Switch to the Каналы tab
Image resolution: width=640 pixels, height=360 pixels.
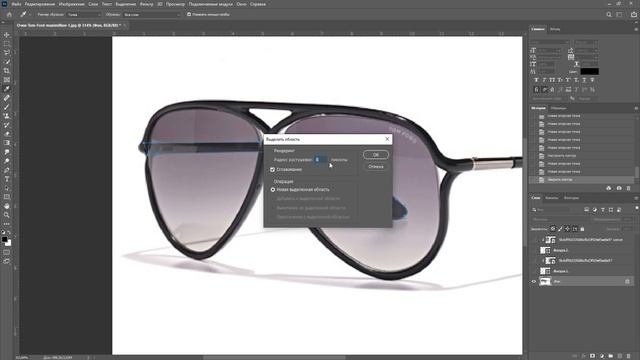click(x=551, y=198)
